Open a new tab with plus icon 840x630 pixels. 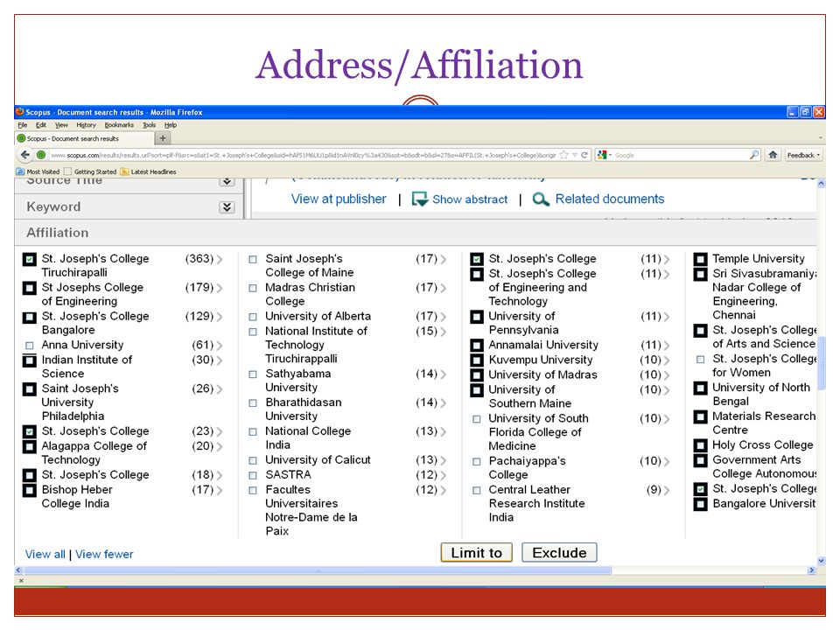[163, 138]
